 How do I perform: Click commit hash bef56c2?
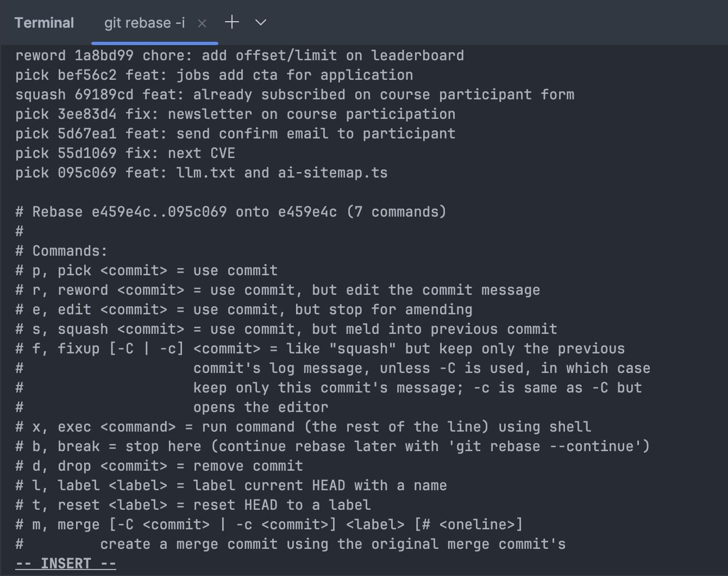(x=87, y=75)
